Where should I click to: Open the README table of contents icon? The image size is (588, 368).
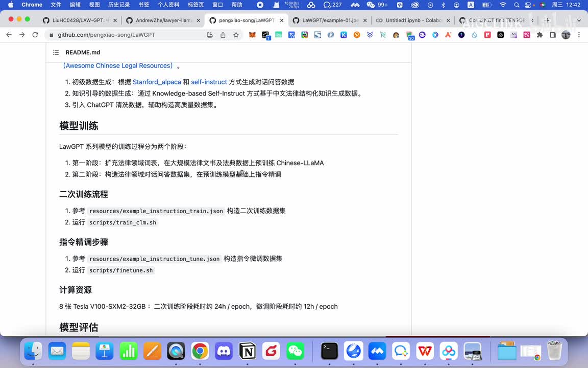(56, 53)
